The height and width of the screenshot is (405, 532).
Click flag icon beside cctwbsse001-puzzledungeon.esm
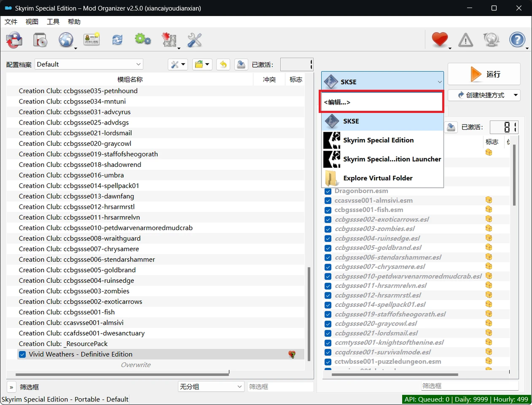489,361
